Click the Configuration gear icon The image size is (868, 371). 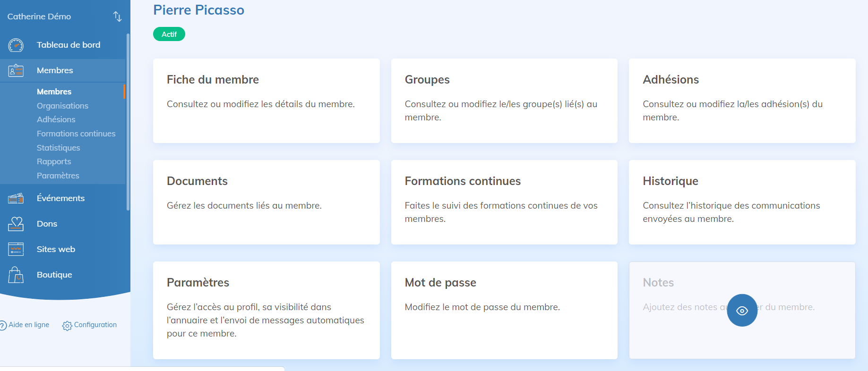(x=67, y=326)
